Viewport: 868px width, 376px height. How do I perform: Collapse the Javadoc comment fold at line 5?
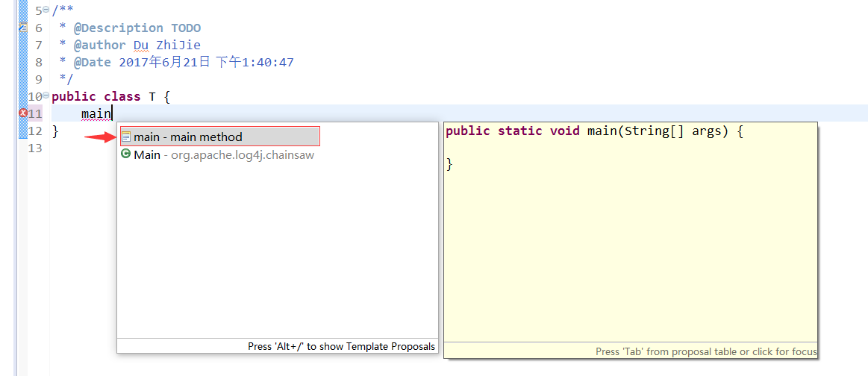(46, 10)
